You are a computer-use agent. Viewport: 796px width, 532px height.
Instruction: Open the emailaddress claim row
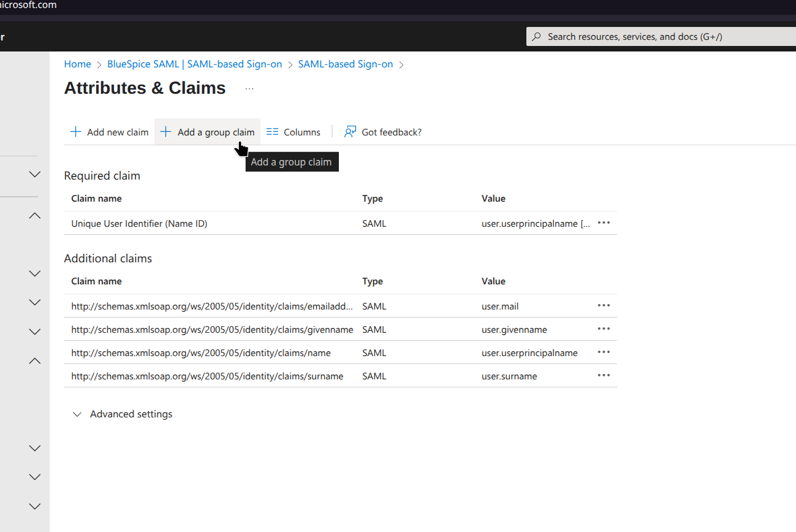(x=211, y=306)
